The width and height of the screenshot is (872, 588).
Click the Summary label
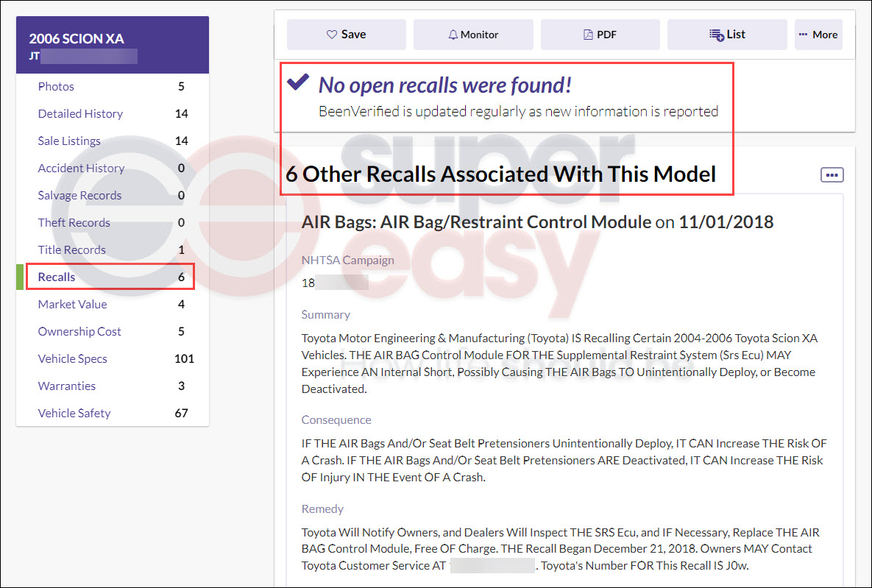tap(326, 314)
